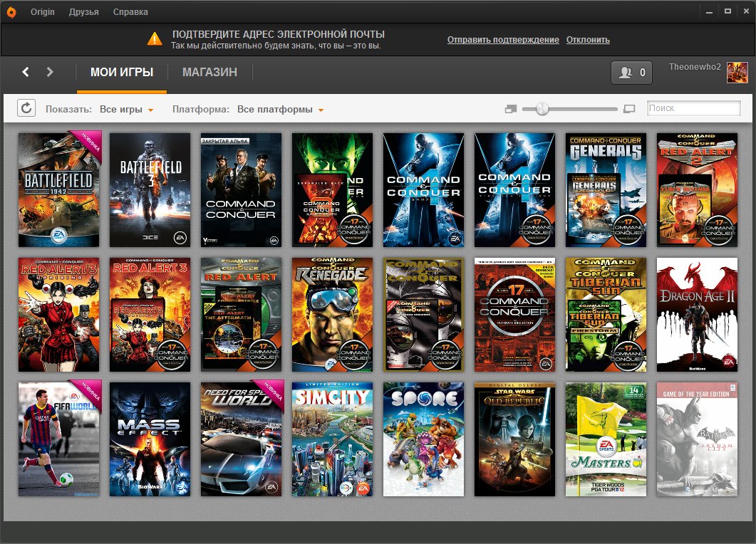
Task: Select the Battlefield 3 game tile
Action: click(x=150, y=190)
